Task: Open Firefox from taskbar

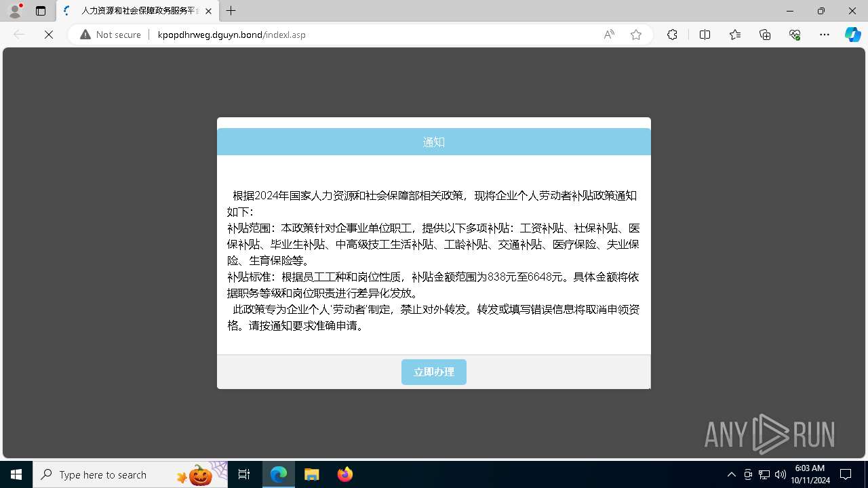Action: [x=344, y=474]
